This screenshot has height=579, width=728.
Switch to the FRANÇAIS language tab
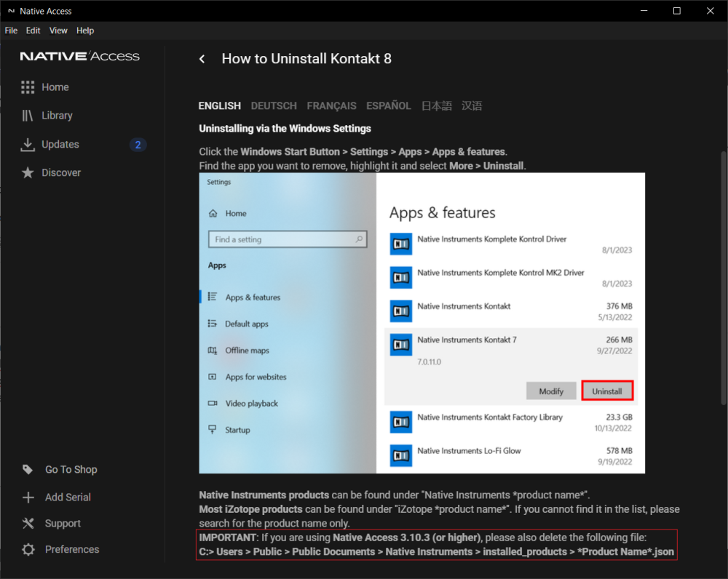pos(331,105)
